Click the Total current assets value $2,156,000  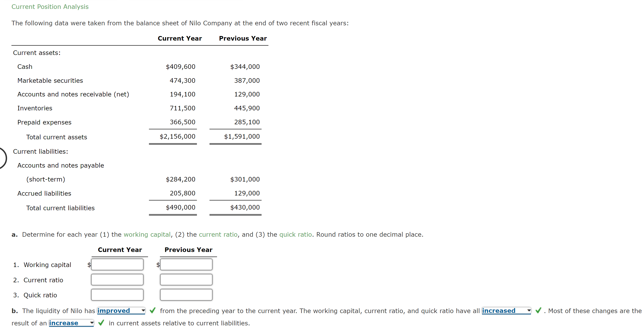[178, 137]
